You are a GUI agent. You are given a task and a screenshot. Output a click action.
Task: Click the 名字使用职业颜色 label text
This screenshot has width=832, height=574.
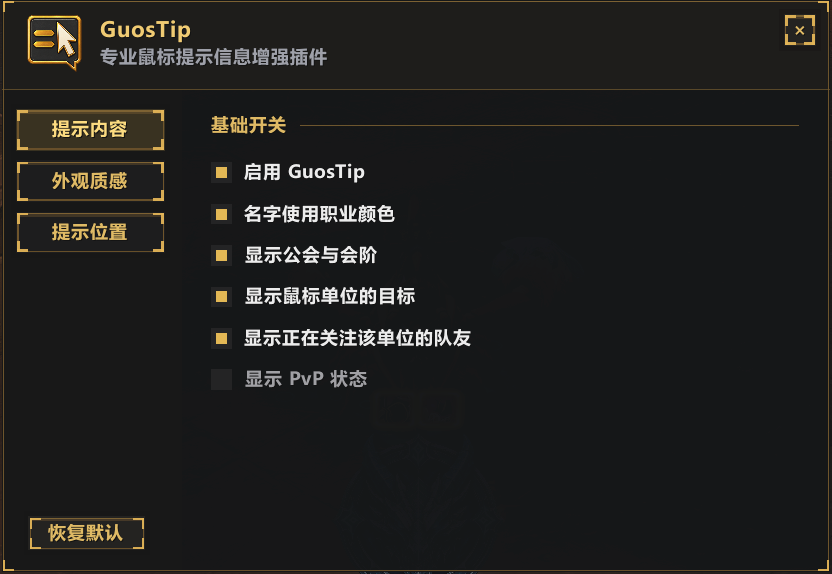319,214
